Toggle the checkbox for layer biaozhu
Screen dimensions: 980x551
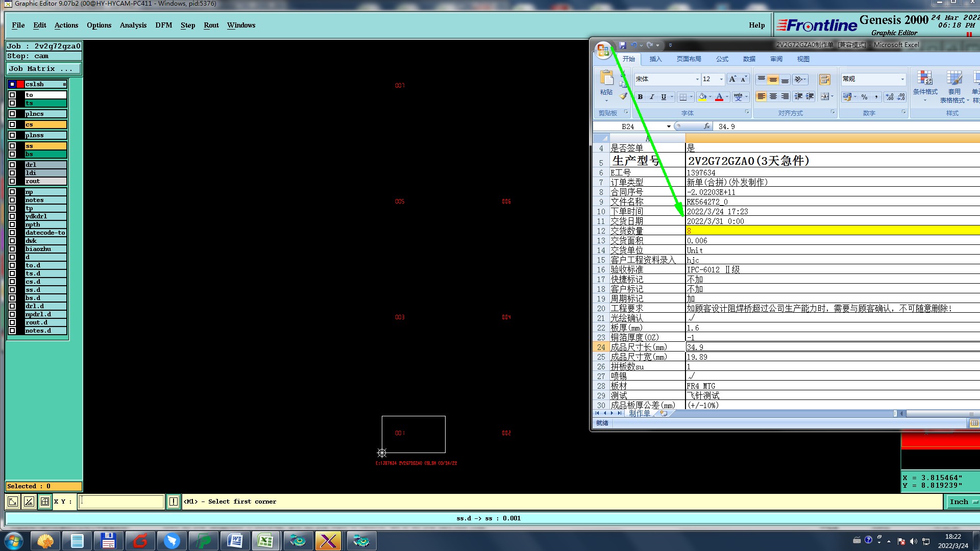12,249
